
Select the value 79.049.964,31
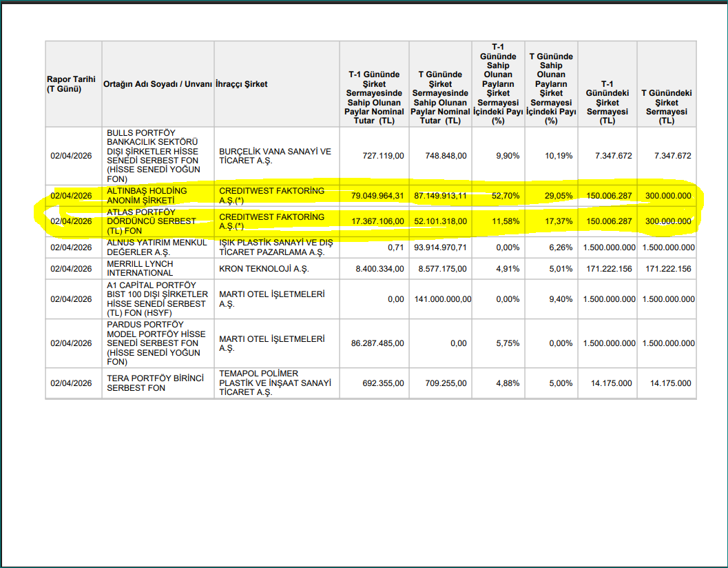[x=377, y=196]
